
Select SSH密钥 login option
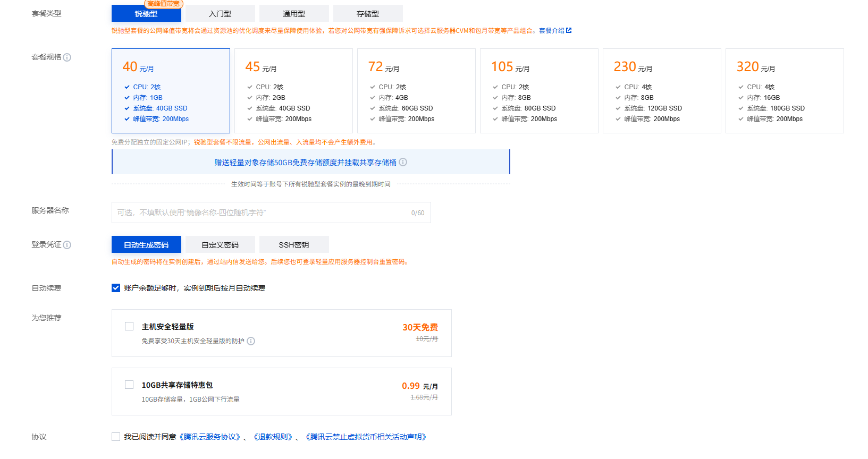coord(294,245)
